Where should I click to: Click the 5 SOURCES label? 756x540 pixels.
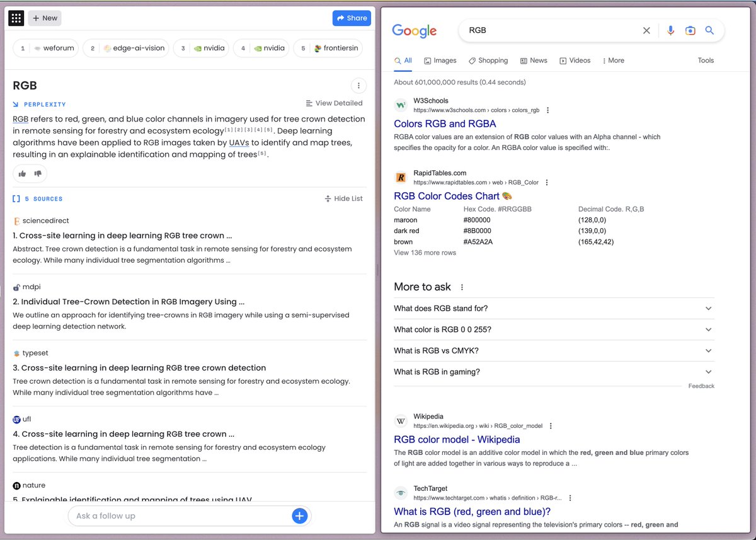(x=38, y=199)
